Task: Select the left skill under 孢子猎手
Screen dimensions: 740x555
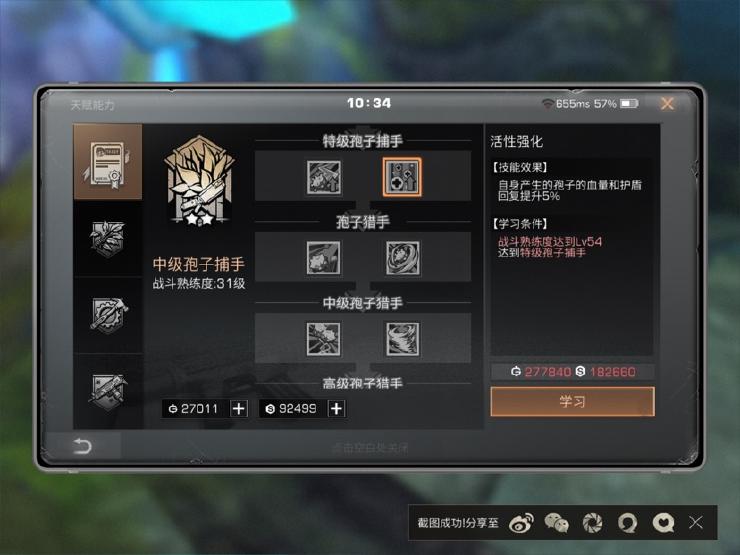Action: coord(324,258)
